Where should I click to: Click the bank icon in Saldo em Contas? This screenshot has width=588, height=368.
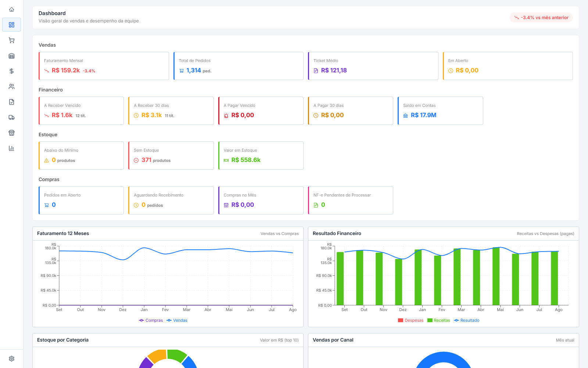405,116
